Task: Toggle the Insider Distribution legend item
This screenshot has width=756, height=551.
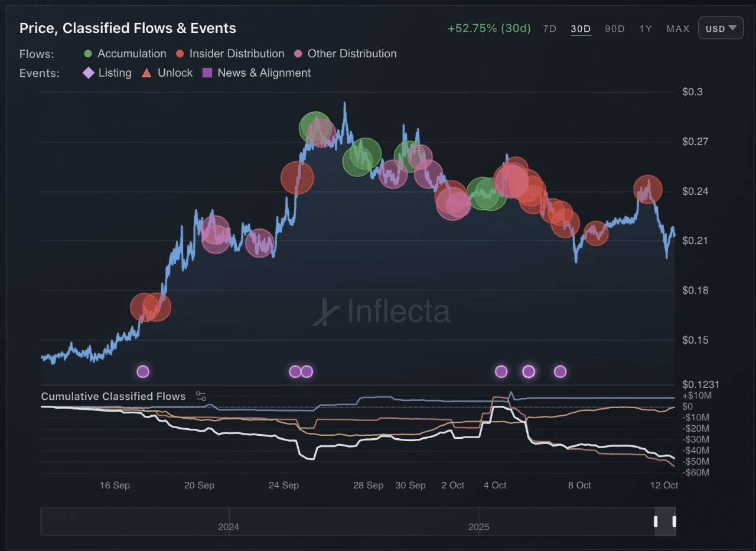Action: pos(230,54)
